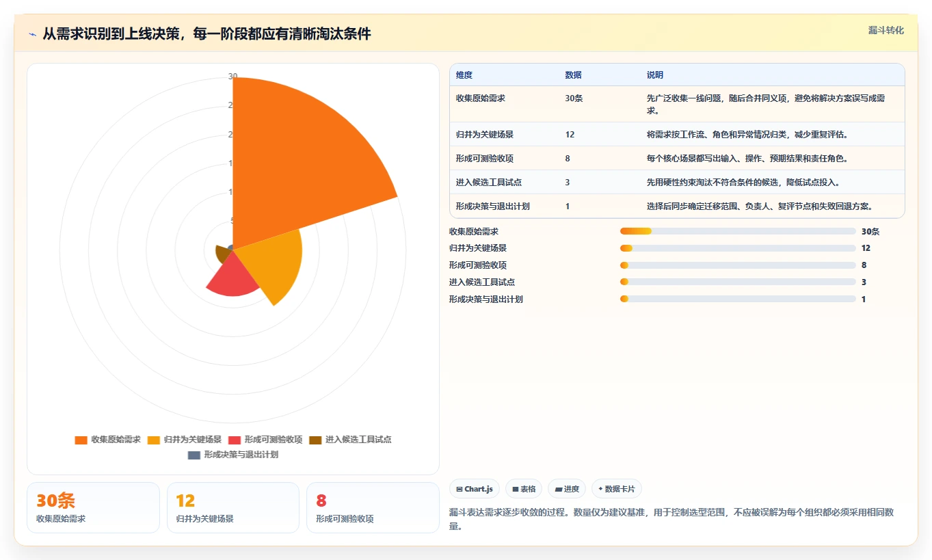Click the description starting 先广泛收集一线问题
The height and width of the screenshot is (560, 932).
tap(766, 104)
